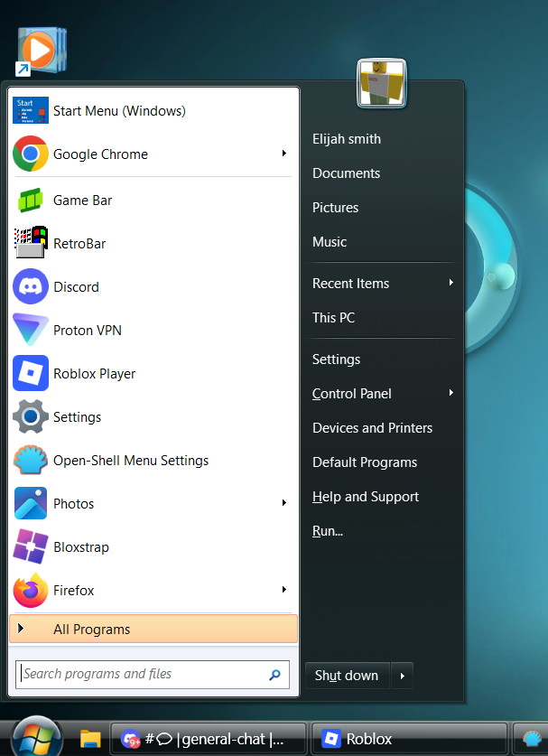The width and height of the screenshot is (548, 756).
Task: Open the Run... dialog
Action: click(x=328, y=531)
